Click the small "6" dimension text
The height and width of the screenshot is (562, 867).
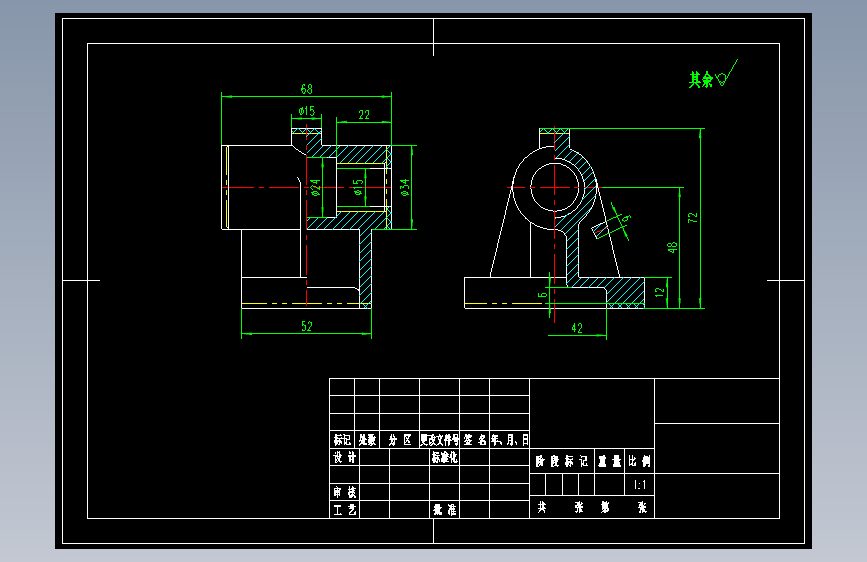[x=542, y=294]
